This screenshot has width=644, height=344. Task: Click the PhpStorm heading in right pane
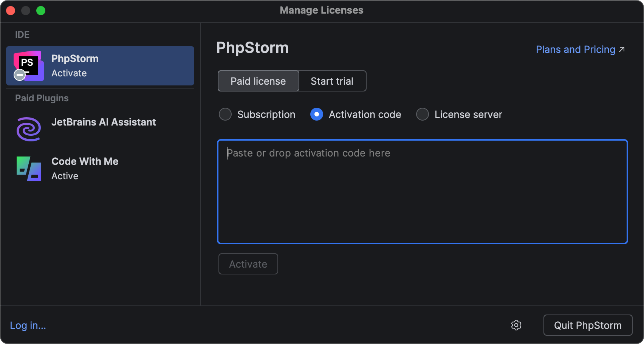tap(252, 48)
